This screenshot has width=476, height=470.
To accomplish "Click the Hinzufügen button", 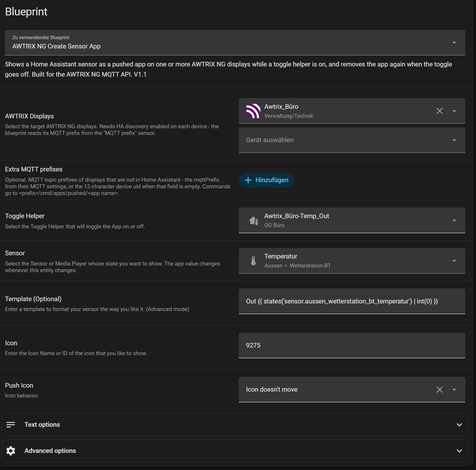I will click(266, 180).
